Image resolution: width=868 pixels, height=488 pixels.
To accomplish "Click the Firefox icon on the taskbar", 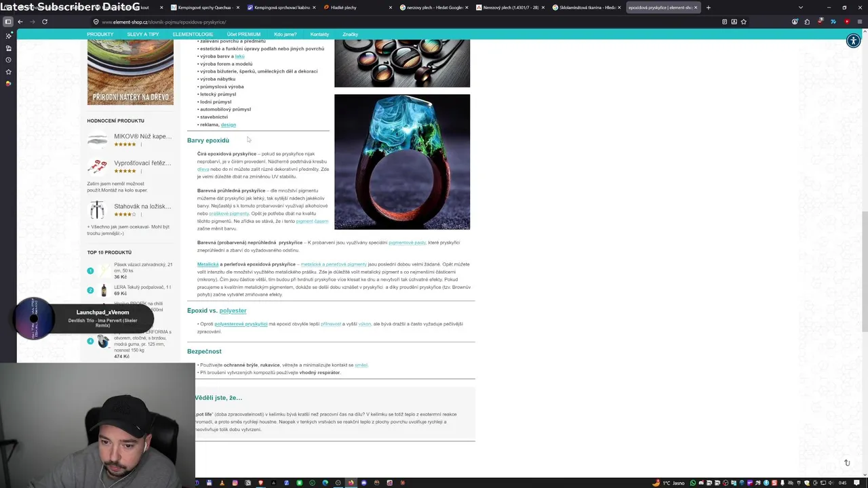I will pyautogui.click(x=351, y=483).
